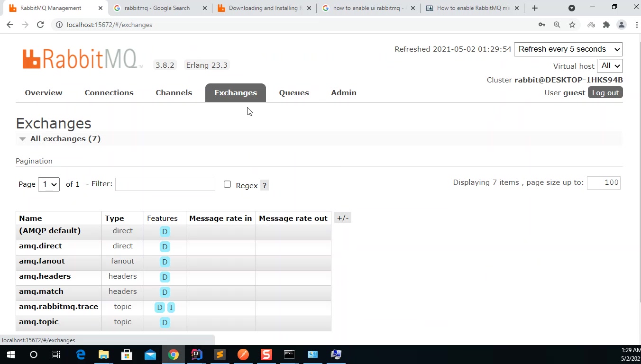Viewport: 641px width, 364px height.
Task: Toggle column options with +/- button
Action: point(342,218)
